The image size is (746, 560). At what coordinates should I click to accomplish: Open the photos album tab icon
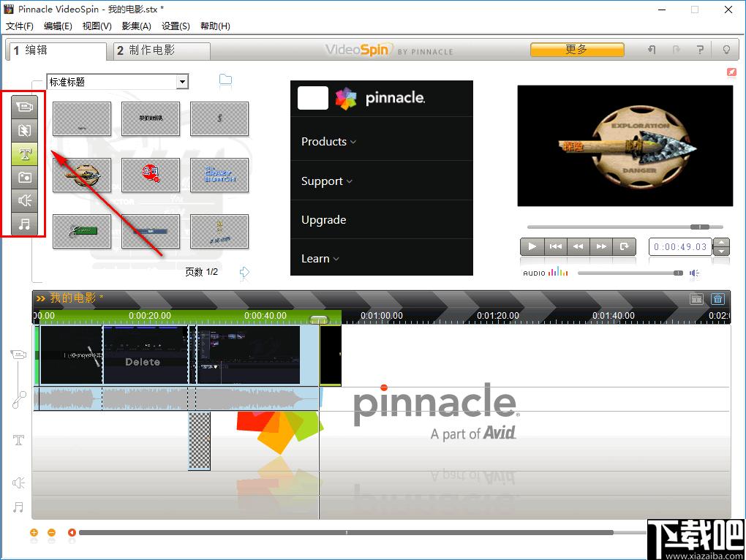point(24,177)
